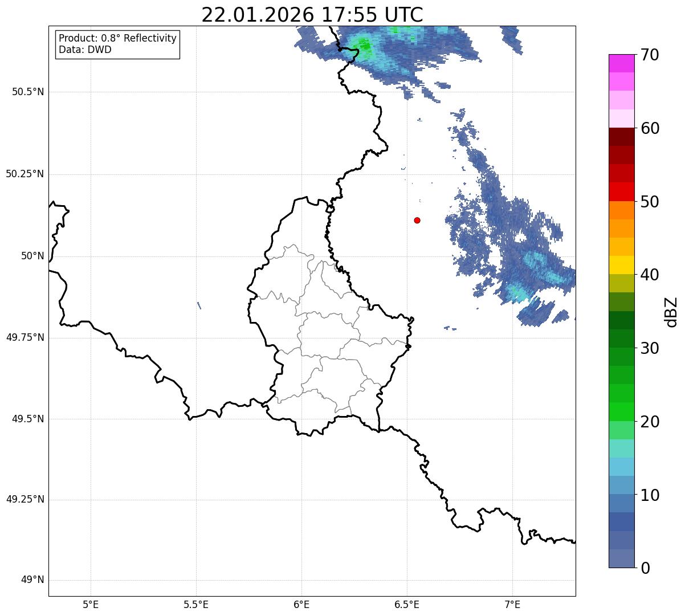Click the longitude label 6°E
685x616 pixels.
pos(301,604)
